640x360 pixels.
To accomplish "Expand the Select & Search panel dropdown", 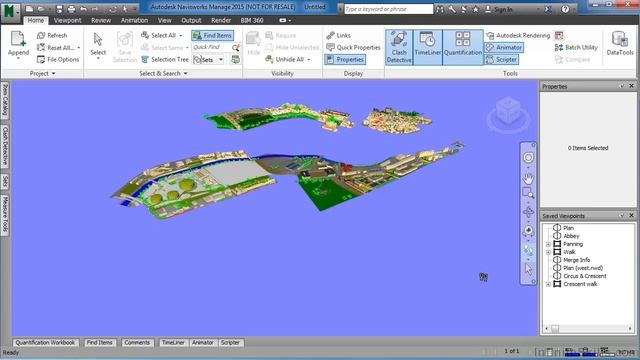I will [163, 73].
